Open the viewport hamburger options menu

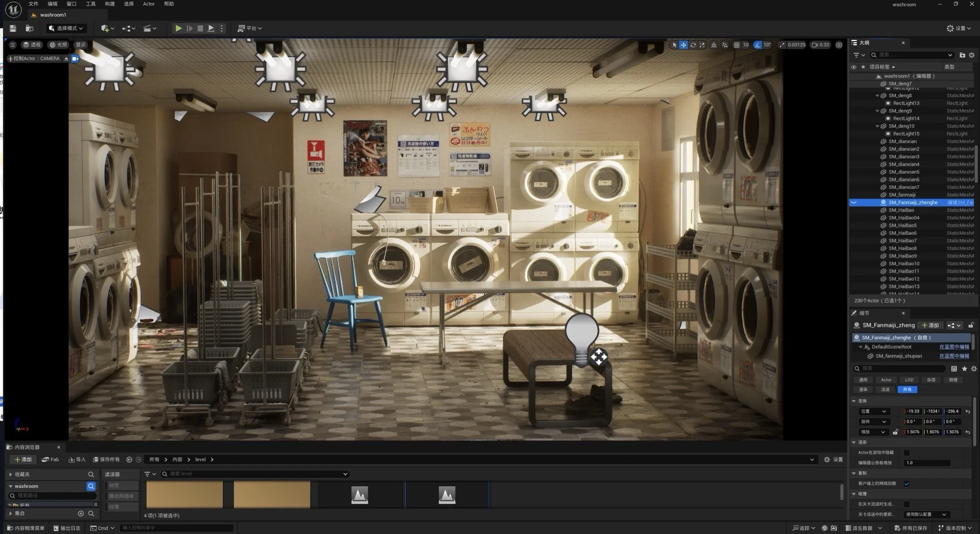pos(13,45)
